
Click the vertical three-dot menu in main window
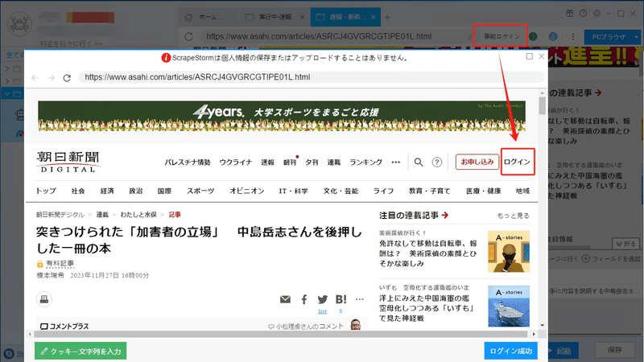click(x=573, y=36)
